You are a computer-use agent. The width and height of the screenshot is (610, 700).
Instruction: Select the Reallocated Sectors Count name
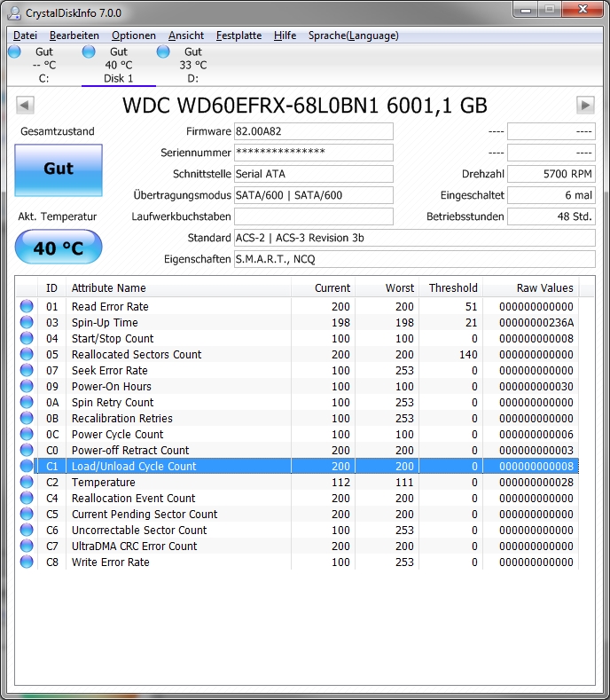[x=137, y=355]
